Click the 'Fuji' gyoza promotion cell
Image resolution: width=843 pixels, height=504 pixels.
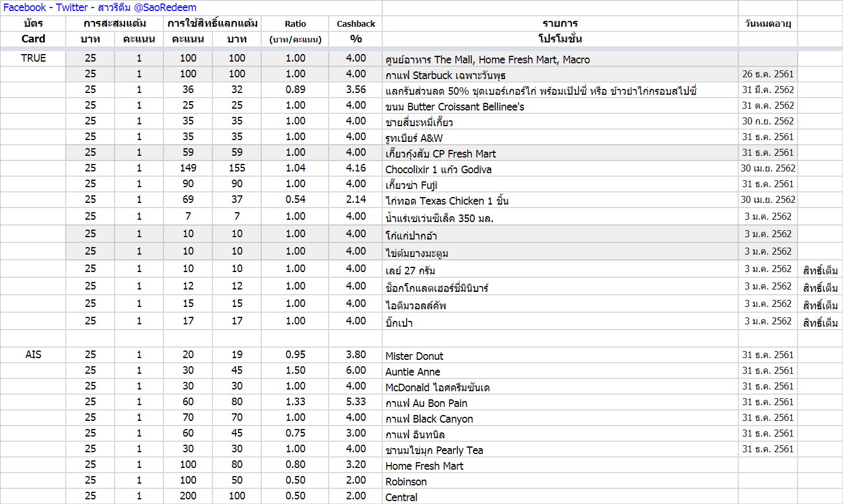click(x=560, y=184)
